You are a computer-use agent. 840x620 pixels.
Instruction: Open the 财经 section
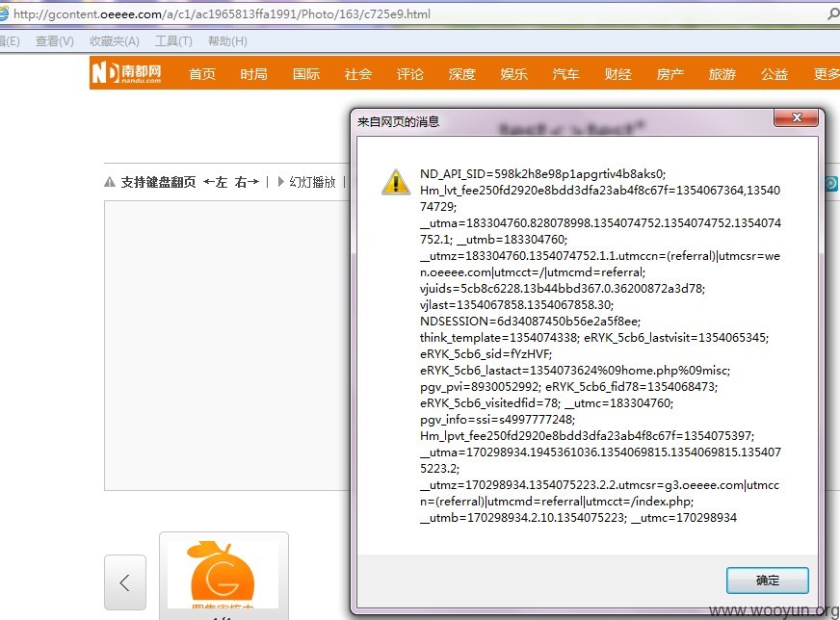coord(617,74)
